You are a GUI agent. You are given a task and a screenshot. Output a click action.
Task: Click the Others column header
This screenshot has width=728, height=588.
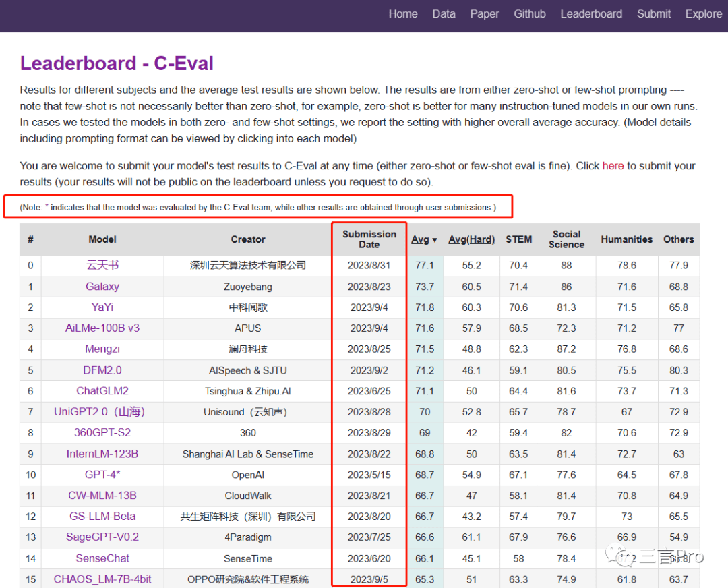click(x=678, y=239)
